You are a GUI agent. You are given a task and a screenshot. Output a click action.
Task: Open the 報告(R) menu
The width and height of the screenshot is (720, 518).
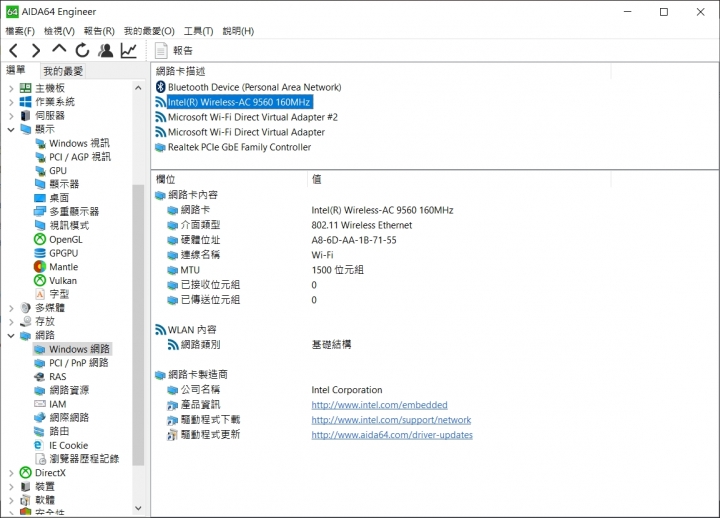[x=99, y=31]
